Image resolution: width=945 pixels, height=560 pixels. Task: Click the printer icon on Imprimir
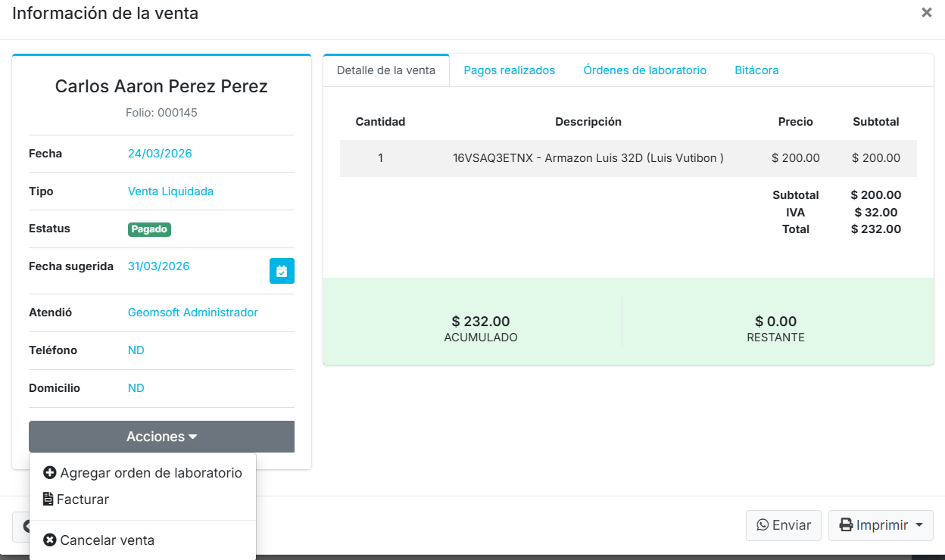pos(846,525)
